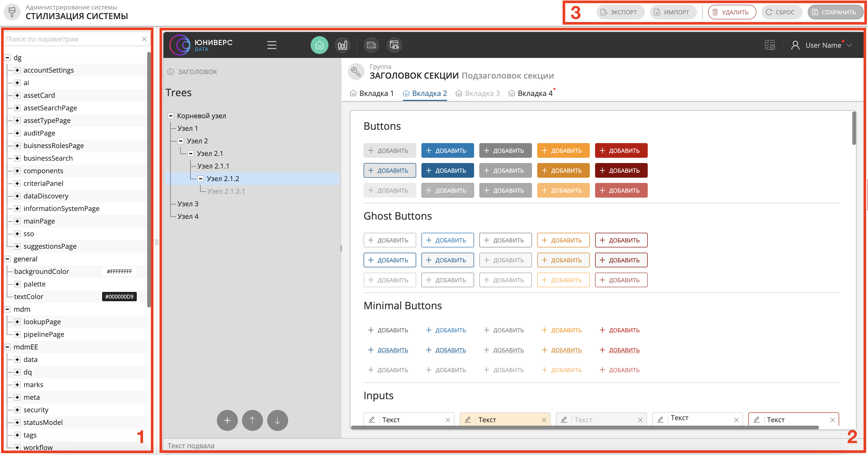868x455 pixels.
Task: Collapse Узел 2.1.2 in preview tree
Action: 200,179
